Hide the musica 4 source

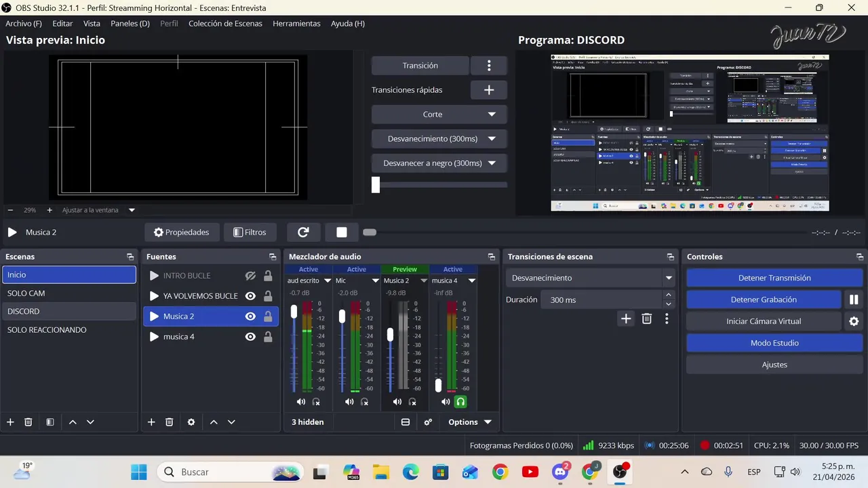click(x=250, y=337)
